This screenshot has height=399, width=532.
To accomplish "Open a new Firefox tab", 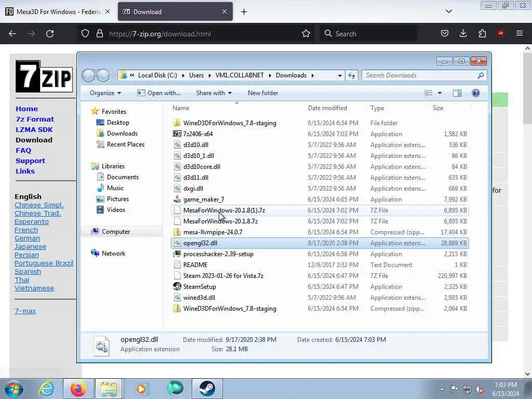I will coord(244,12).
